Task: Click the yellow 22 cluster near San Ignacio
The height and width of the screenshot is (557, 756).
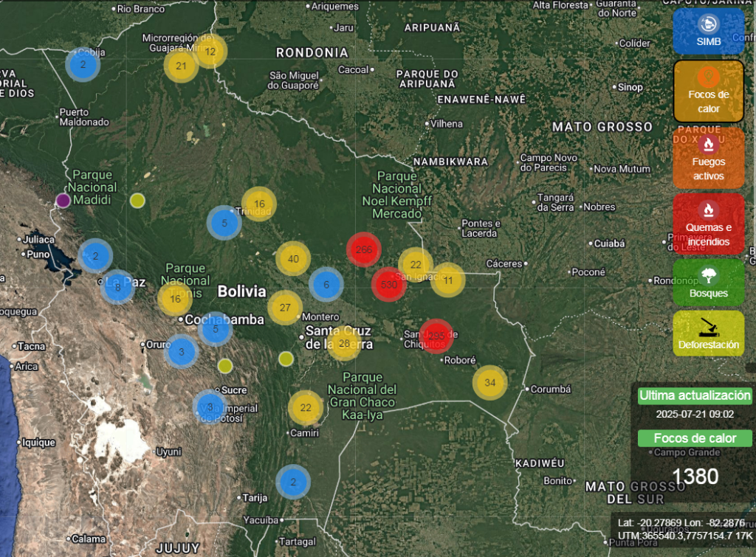Action: [416, 265]
